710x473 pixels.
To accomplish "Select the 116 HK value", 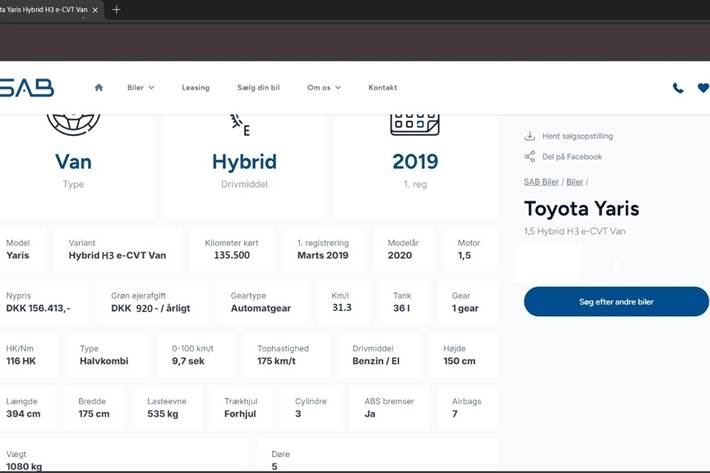I will point(21,361).
